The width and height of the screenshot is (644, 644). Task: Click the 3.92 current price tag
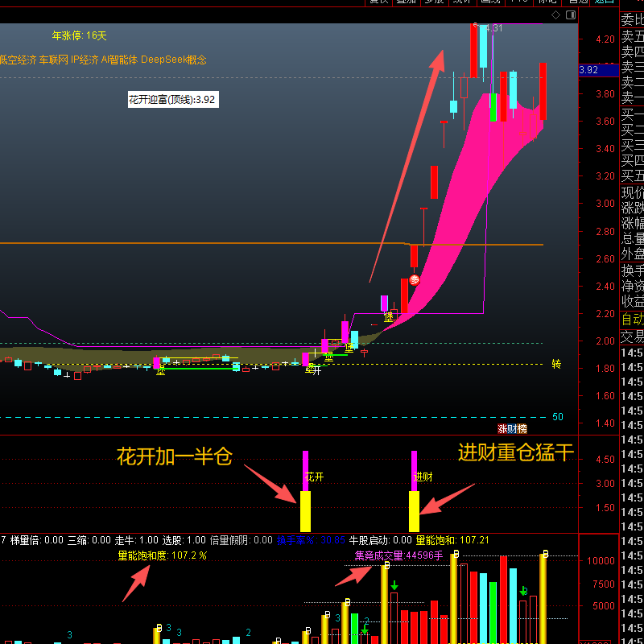tap(598, 70)
